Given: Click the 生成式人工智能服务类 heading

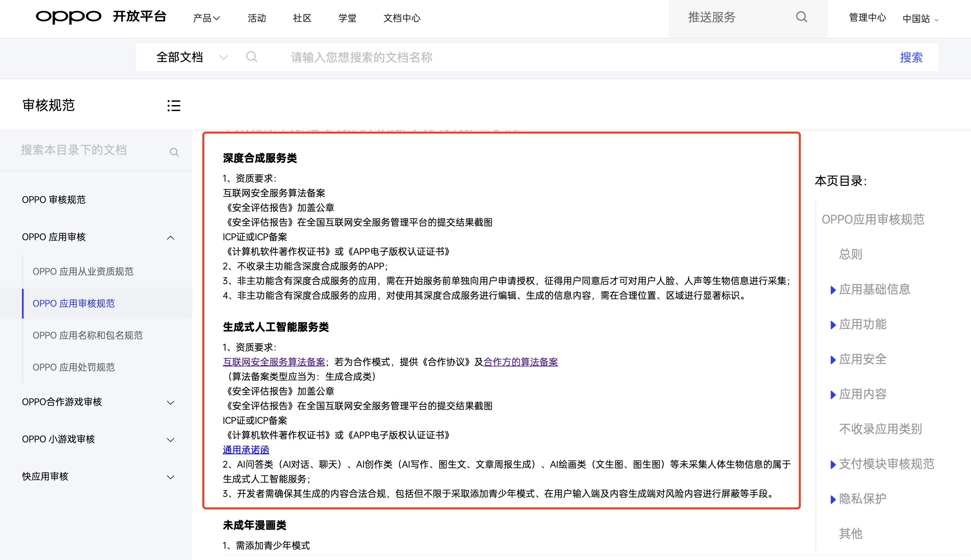Looking at the screenshot, I should [276, 327].
